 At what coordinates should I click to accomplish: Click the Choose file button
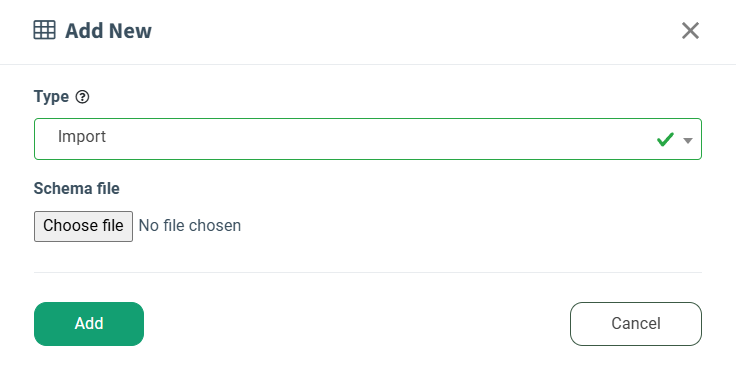point(84,226)
